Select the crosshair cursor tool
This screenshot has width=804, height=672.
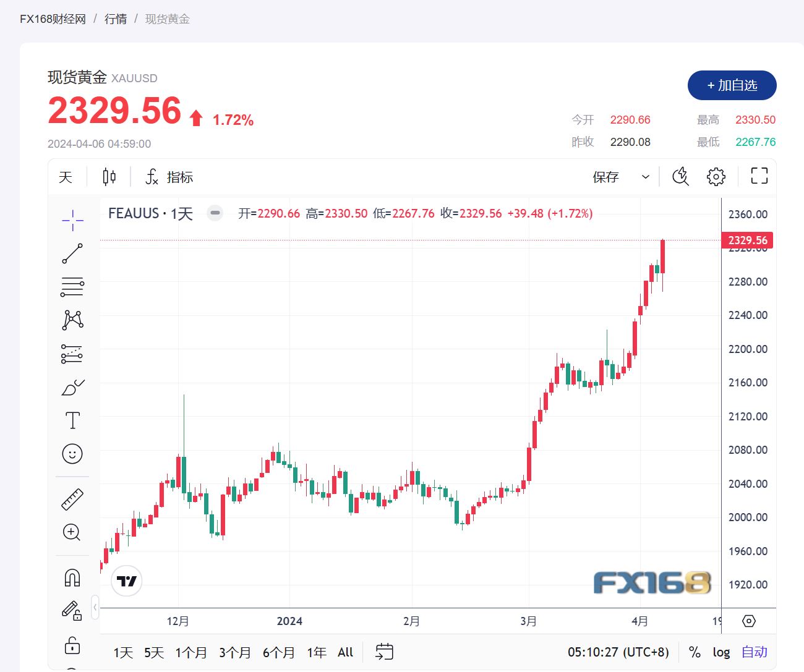click(x=72, y=220)
